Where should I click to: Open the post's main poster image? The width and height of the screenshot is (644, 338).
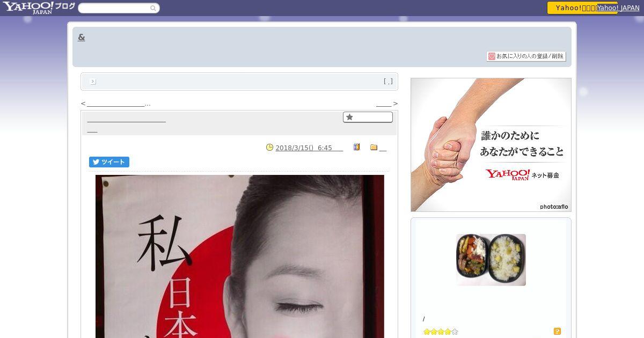[x=240, y=256]
